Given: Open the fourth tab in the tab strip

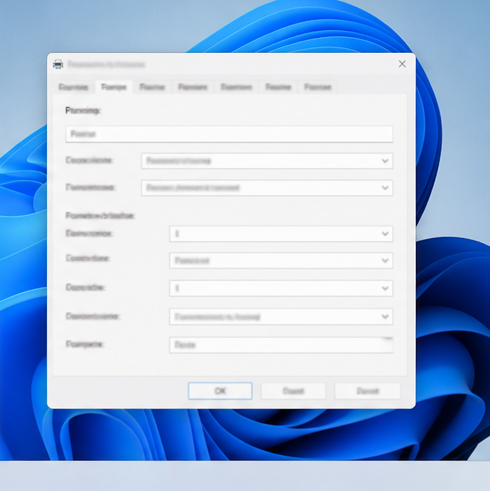Looking at the screenshot, I should pyautogui.click(x=192, y=87).
